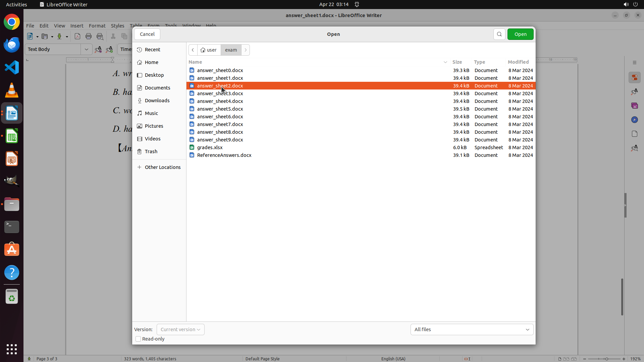Viewport: 644px width, 362px height.
Task: Expand the Current version dropdown
Action: 180,329
